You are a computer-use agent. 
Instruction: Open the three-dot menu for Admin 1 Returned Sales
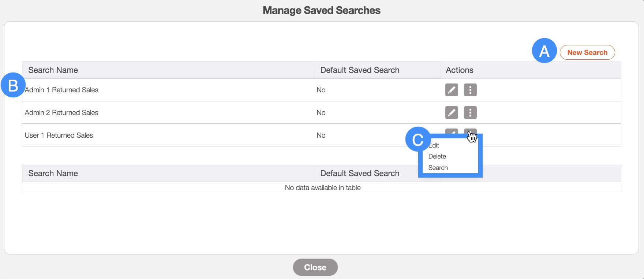tap(470, 90)
